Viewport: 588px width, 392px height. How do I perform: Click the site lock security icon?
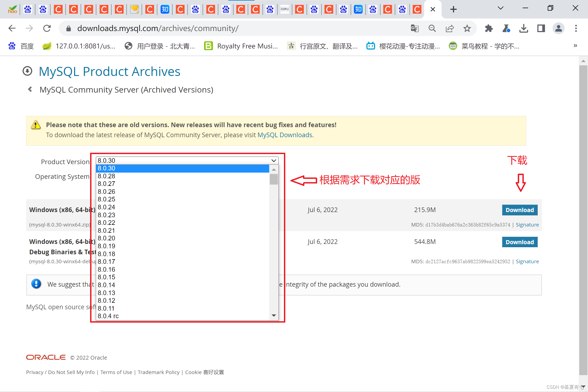point(69,28)
